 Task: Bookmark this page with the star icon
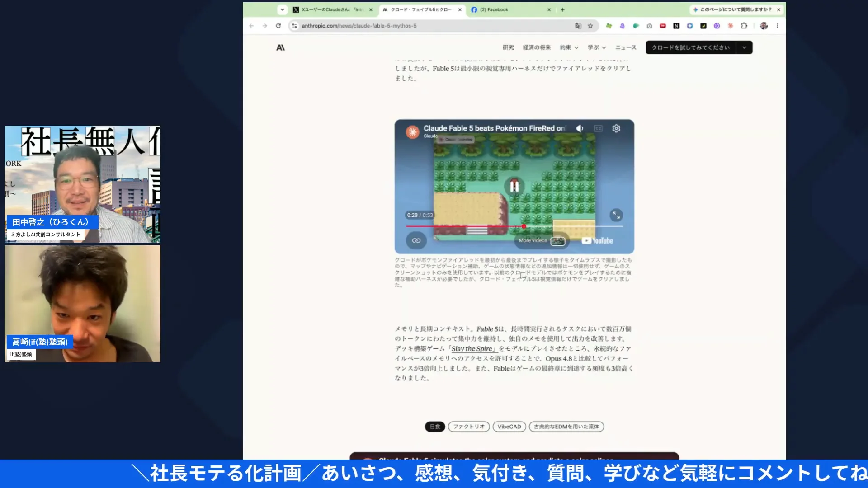coord(590,26)
